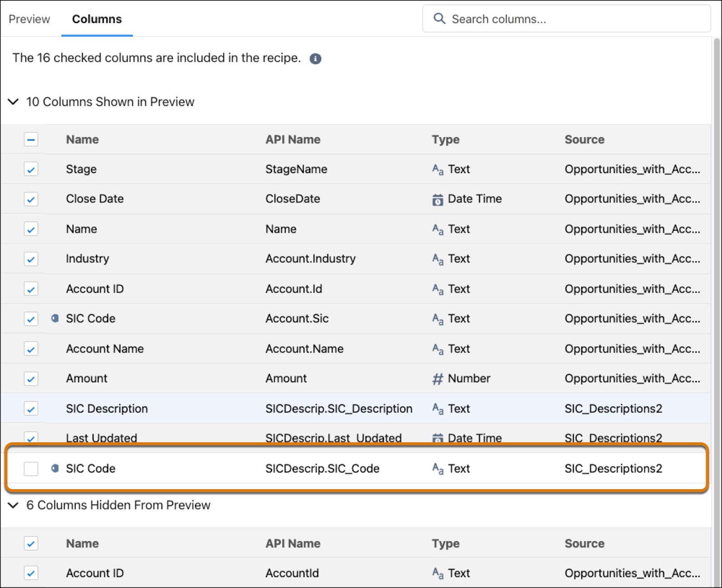Toggle the select-all checkbox in the header
The width and height of the screenshot is (722, 588).
click(x=31, y=139)
